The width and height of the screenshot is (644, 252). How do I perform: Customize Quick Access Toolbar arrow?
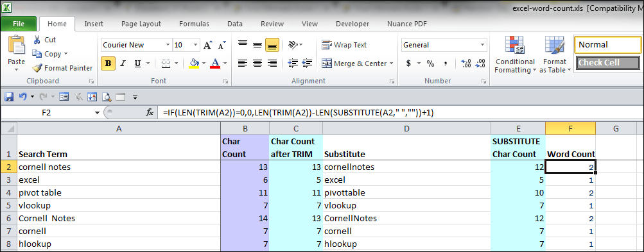point(135,97)
